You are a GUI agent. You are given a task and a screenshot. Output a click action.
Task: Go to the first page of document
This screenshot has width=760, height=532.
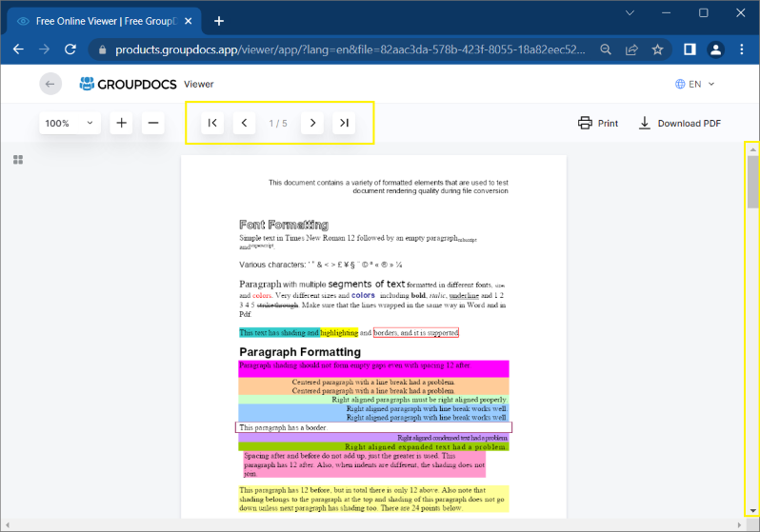click(212, 123)
